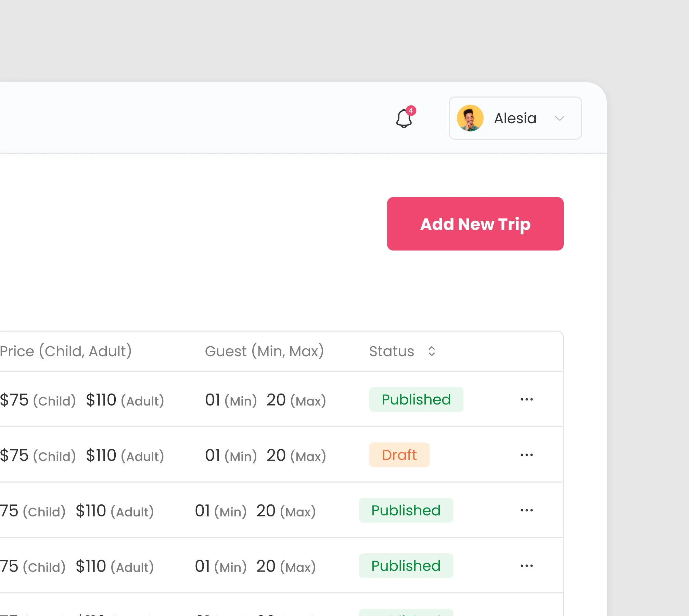Viewport: 689px width, 616px height.
Task: Click the red notification count badge
Action: coord(411,111)
